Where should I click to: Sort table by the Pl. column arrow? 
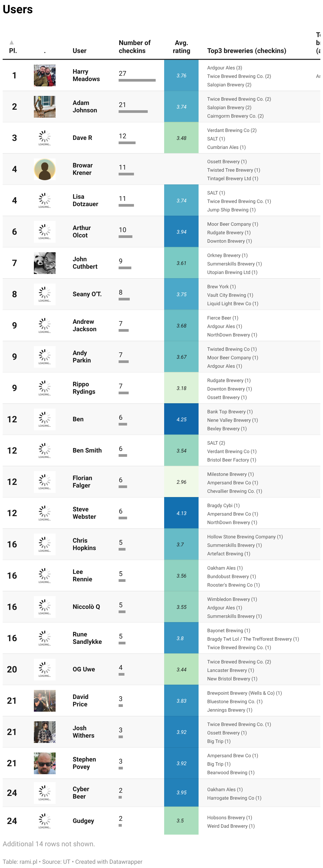(12, 42)
